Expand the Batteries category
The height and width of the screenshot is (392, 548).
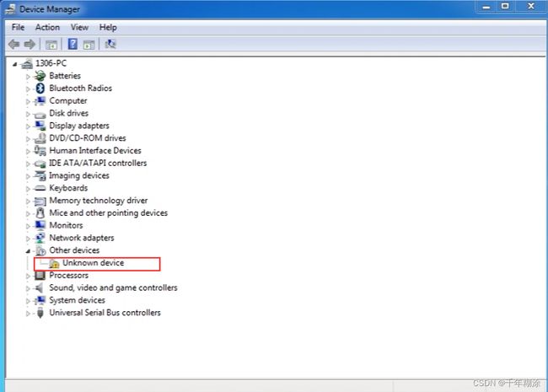[x=28, y=76]
